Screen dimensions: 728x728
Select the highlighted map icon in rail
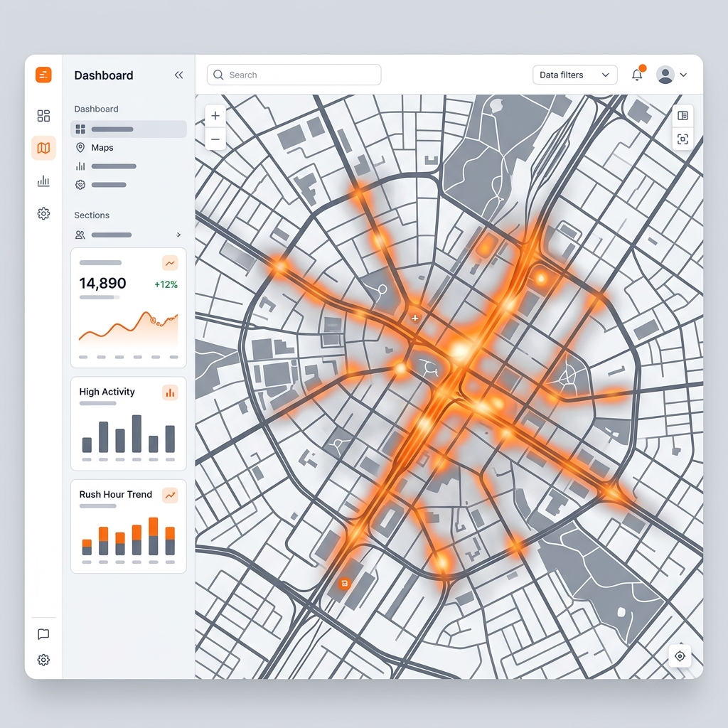(x=43, y=148)
